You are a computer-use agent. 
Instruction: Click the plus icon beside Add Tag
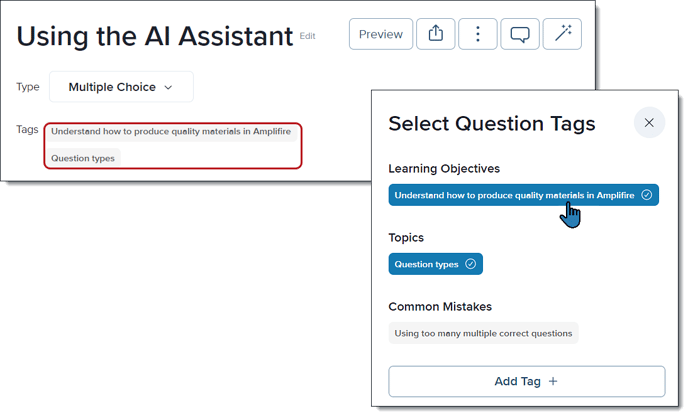click(x=553, y=381)
